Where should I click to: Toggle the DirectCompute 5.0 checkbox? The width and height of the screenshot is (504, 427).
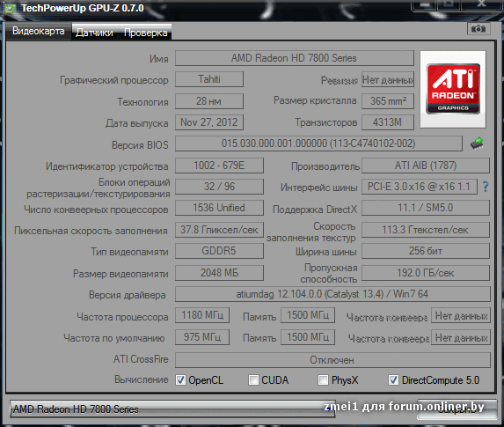coord(393,380)
